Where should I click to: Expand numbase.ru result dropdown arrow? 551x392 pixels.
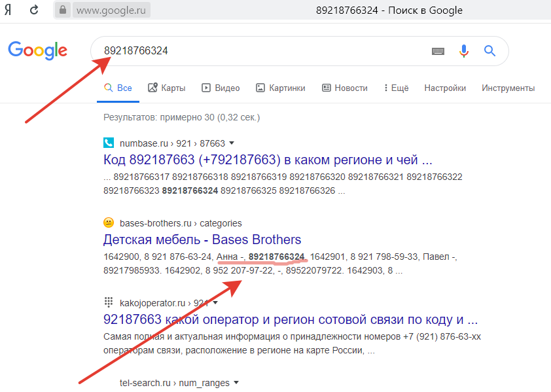232,143
